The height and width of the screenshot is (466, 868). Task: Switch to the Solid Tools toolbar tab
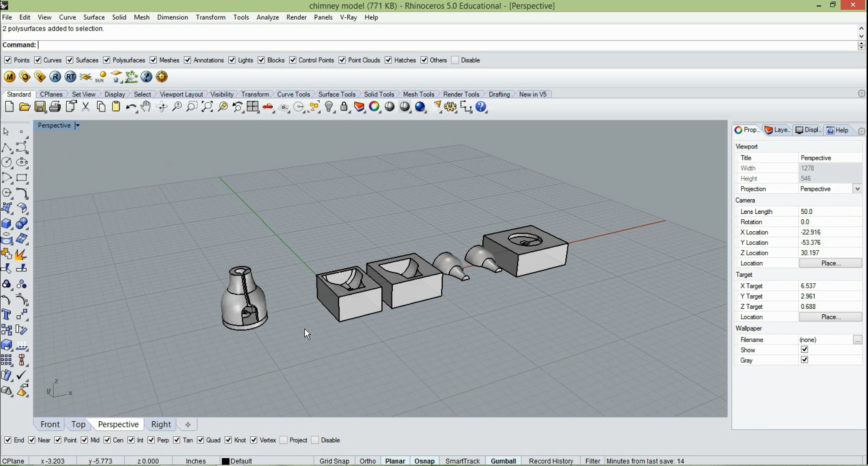click(x=379, y=94)
